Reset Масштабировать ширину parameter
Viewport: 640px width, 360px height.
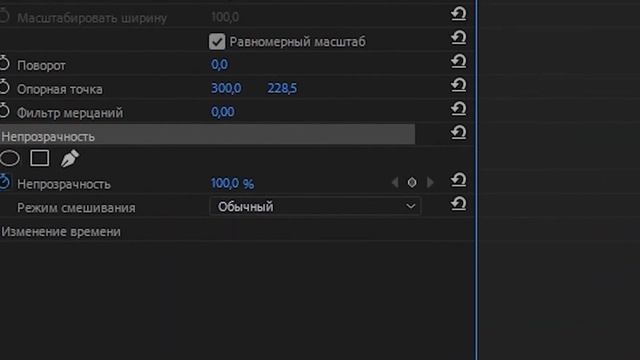[x=458, y=14]
